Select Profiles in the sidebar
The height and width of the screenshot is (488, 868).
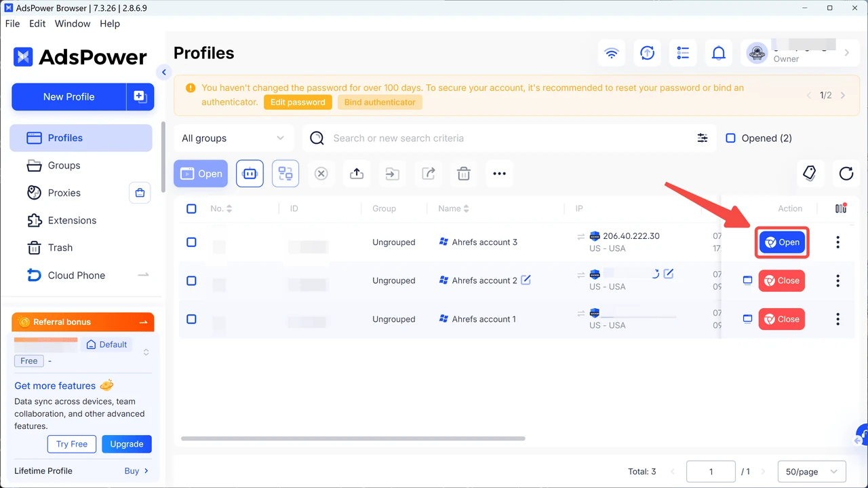(x=81, y=138)
